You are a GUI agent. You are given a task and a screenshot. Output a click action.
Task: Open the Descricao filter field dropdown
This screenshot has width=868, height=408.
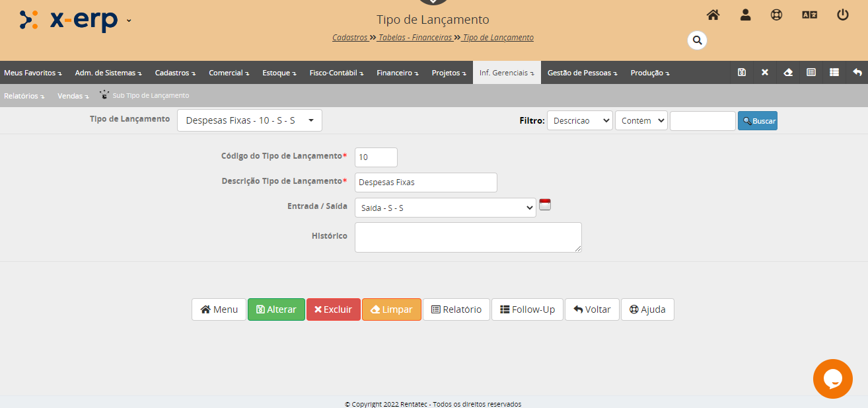point(579,121)
